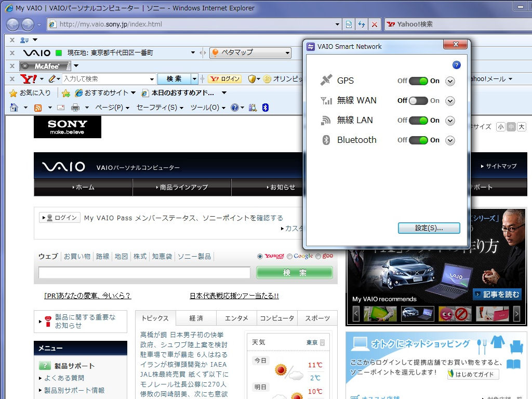Switch to the スポーツ tab
Image resolution: width=532 pixels, height=399 pixels.
click(317, 318)
